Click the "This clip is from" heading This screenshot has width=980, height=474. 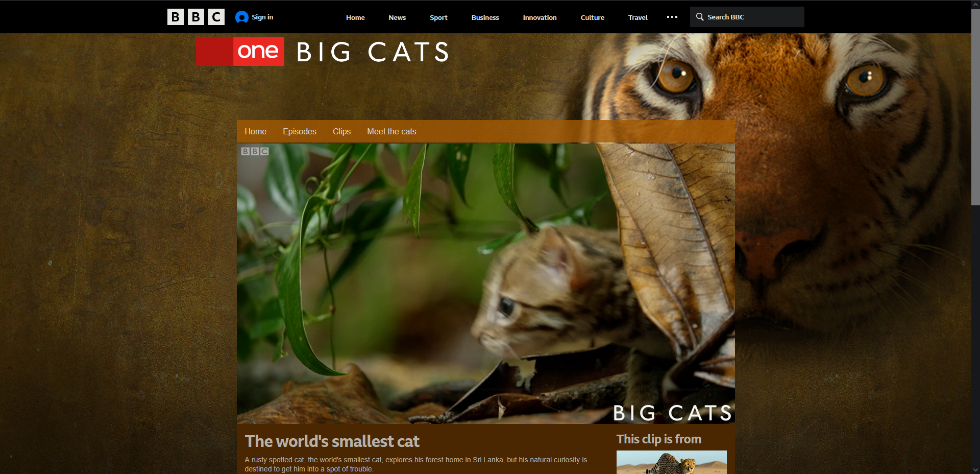[659, 439]
